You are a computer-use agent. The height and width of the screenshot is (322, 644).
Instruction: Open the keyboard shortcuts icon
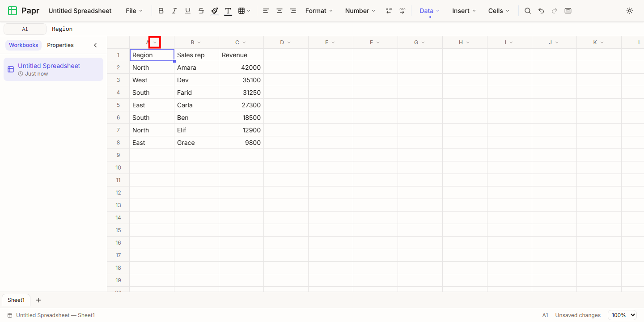[x=568, y=11]
